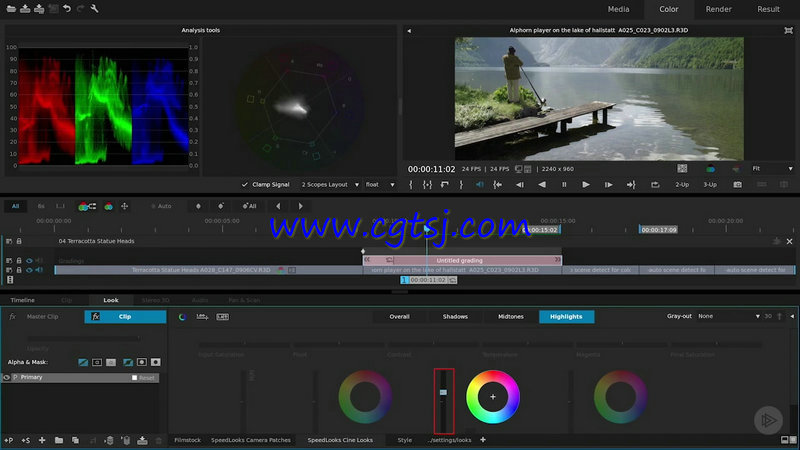Image resolution: width=800 pixels, height=450 pixels.
Task: Toggle video track eye visibility
Action: point(29,270)
